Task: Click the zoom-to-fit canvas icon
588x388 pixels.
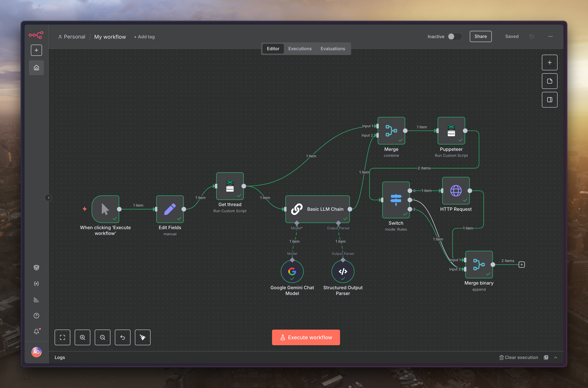Action: point(62,337)
